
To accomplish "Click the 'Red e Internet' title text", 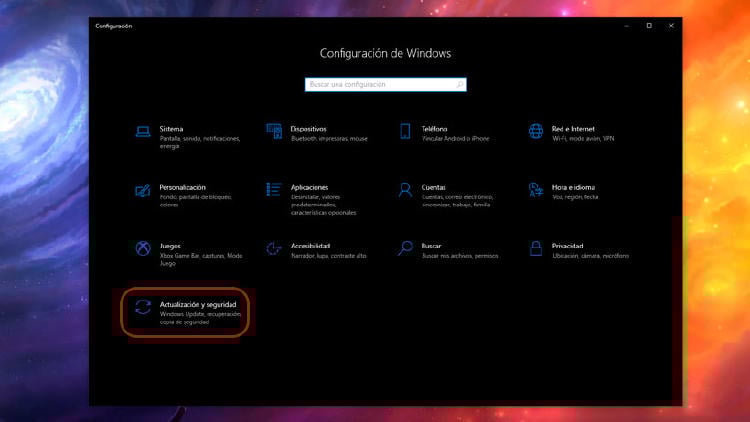I will pos(574,129).
